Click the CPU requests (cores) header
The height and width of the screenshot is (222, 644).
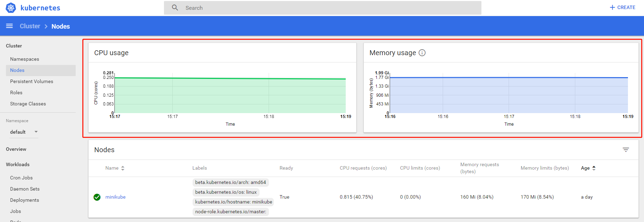click(363, 168)
